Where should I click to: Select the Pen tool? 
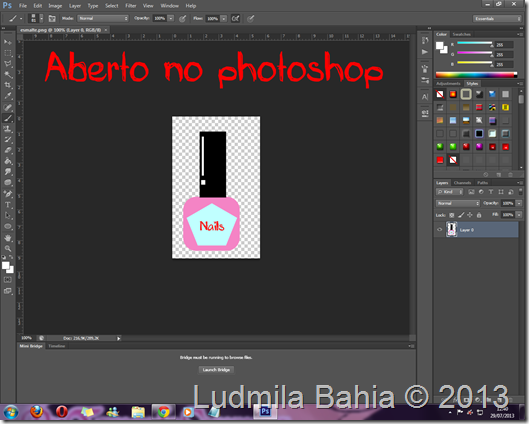click(7, 194)
